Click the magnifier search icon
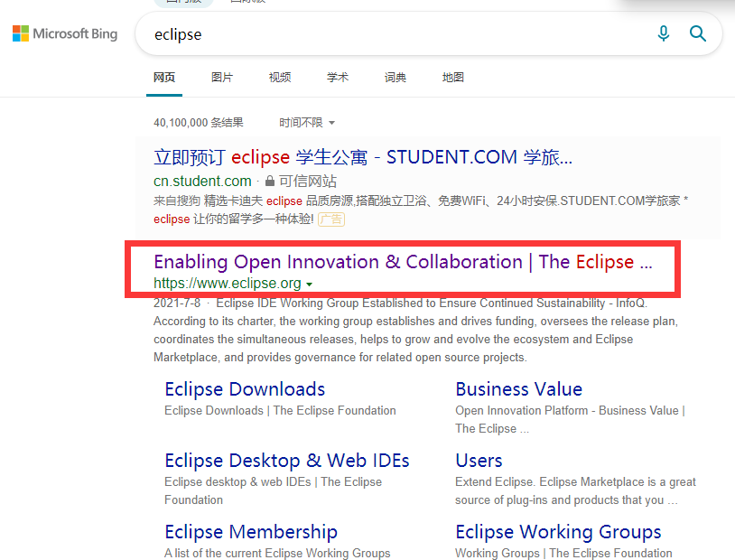This screenshot has width=735, height=560. point(697,33)
